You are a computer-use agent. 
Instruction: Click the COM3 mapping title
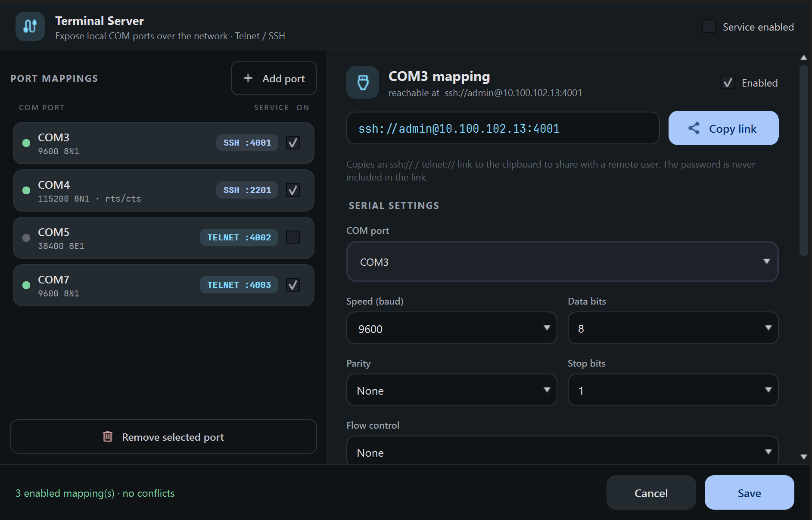(x=439, y=76)
